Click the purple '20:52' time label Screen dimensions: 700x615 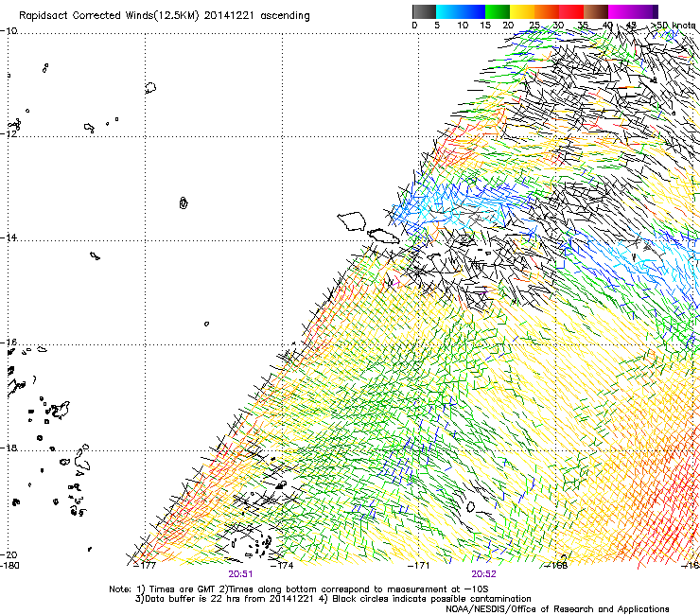coord(483,574)
